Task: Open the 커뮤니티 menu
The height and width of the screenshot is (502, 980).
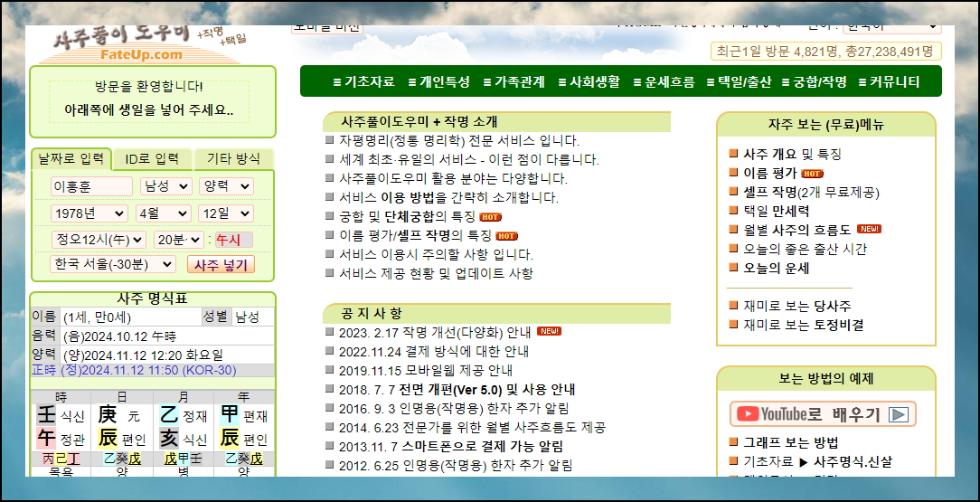Action: pos(890,82)
